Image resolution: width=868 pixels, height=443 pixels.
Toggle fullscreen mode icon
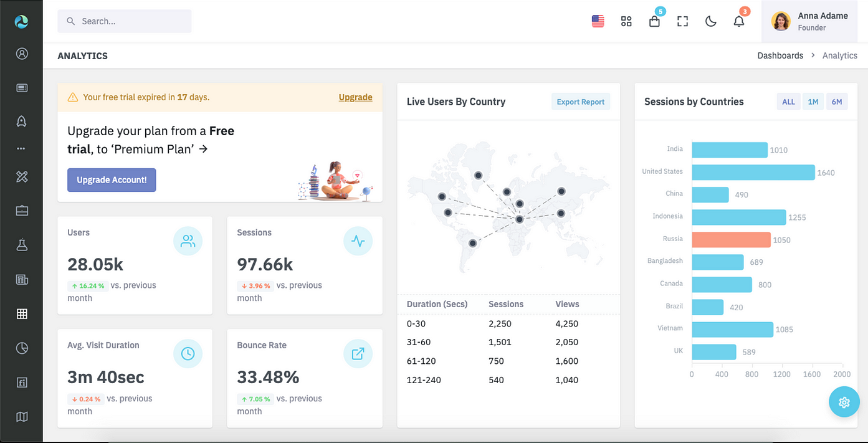tap(682, 21)
